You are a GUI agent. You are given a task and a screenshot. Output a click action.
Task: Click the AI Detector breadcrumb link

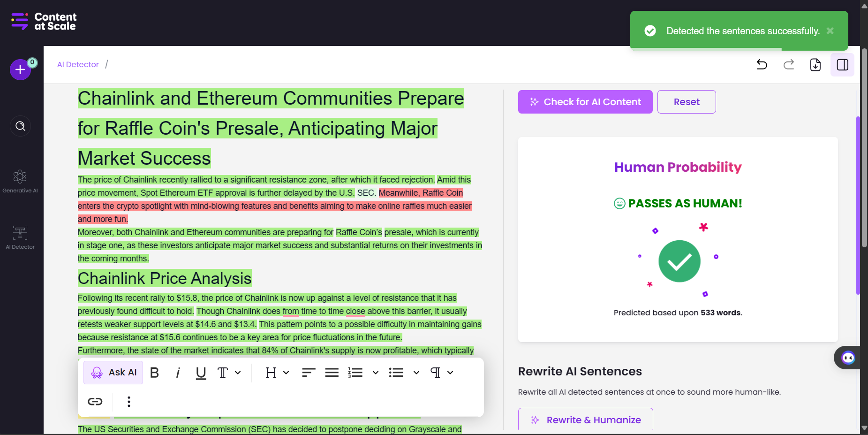pyautogui.click(x=78, y=64)
